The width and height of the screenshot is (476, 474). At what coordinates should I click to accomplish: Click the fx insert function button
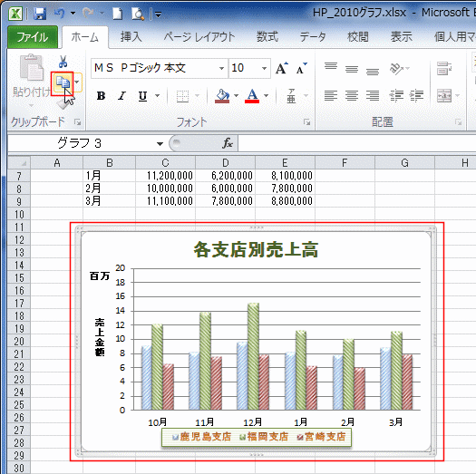coord(228,143)
